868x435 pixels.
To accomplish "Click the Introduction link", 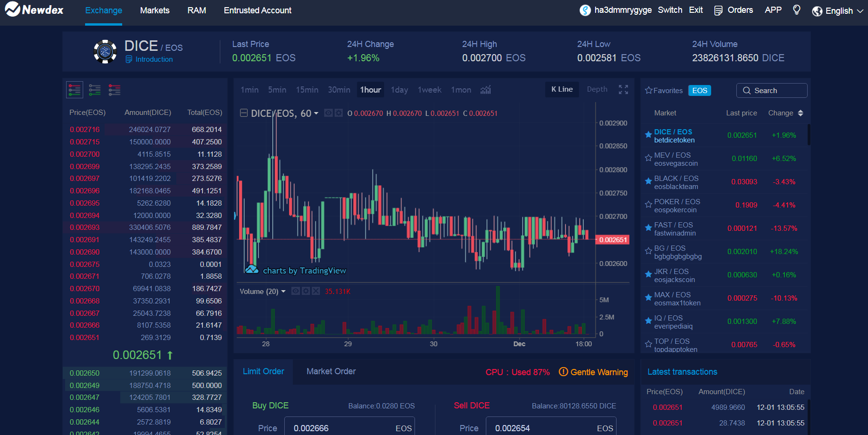I will [154, 59].
